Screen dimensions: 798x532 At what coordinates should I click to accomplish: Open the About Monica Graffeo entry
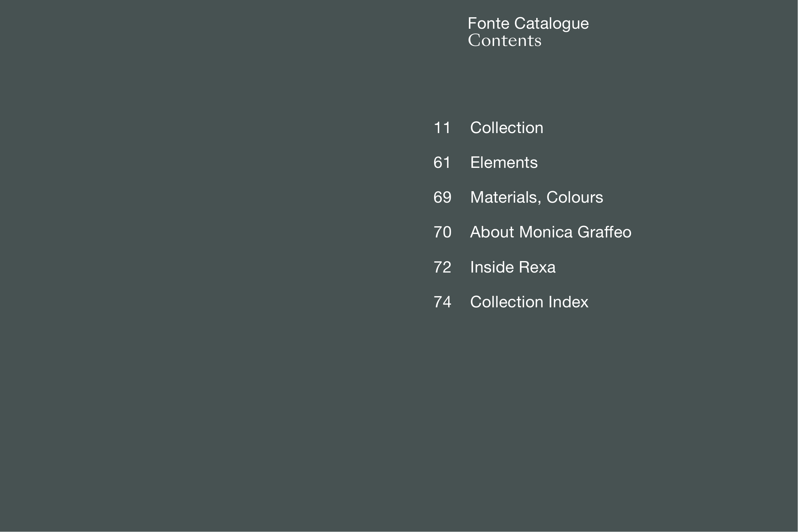[x=550, y=232]
